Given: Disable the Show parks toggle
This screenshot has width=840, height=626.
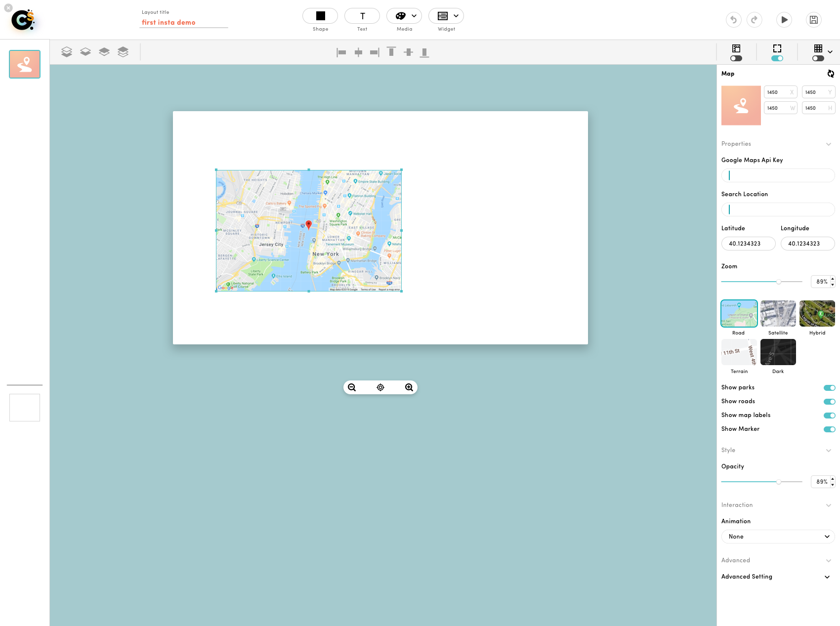Looking at the screenshot, I should tap(829, 388).
